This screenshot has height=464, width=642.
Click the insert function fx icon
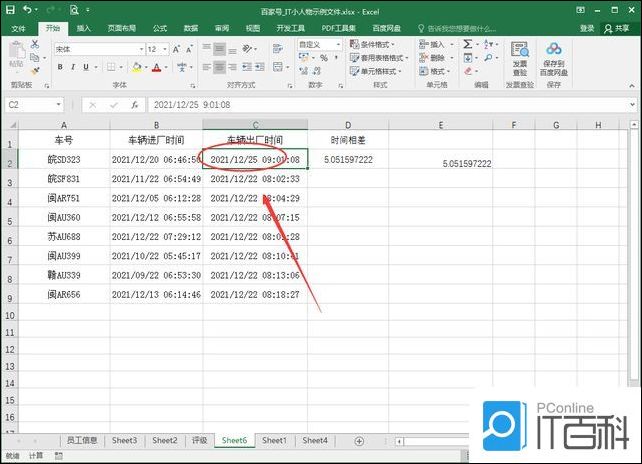[x=134, y=104]
